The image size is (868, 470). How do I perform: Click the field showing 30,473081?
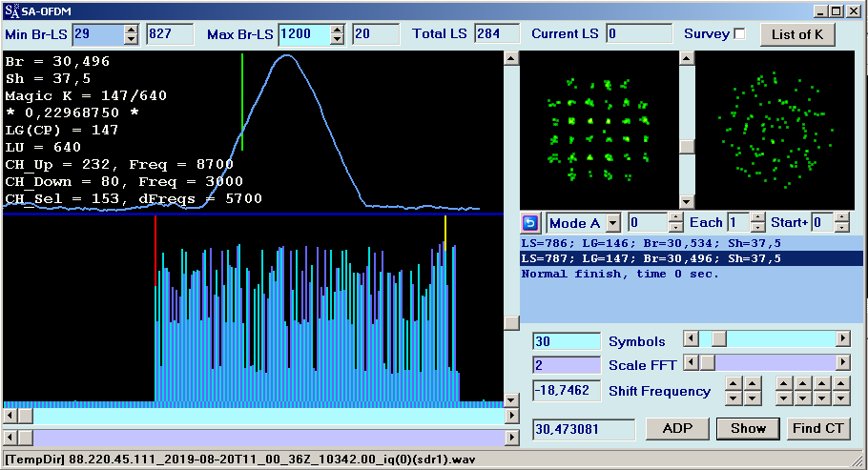pyautogui.click(x=584, y=429)
